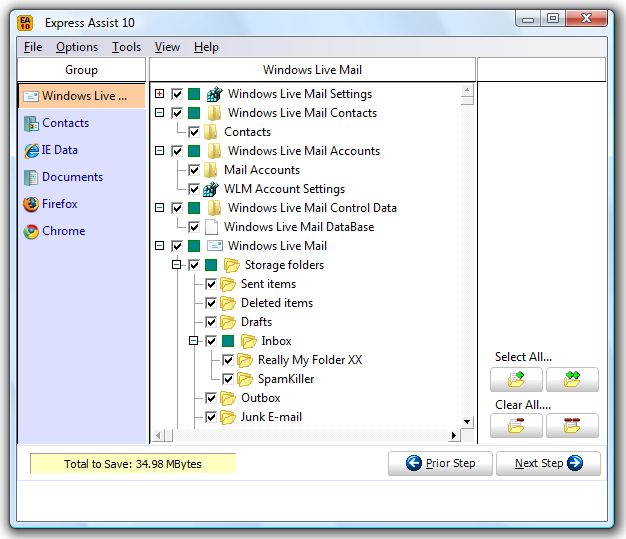
Task: Uncheck the Windows Live Mail DataBase checkbox
Action: 194,227
